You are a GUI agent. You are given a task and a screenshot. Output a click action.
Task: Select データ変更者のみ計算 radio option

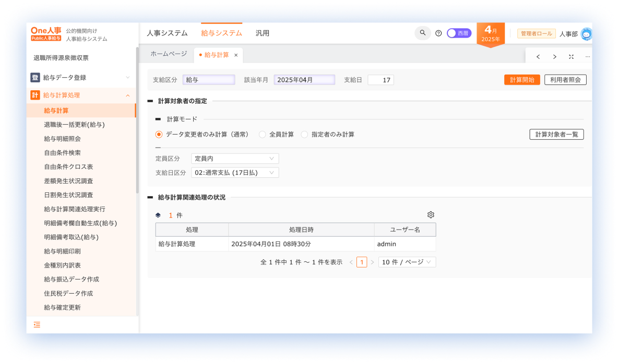click(x=159, y=135)
